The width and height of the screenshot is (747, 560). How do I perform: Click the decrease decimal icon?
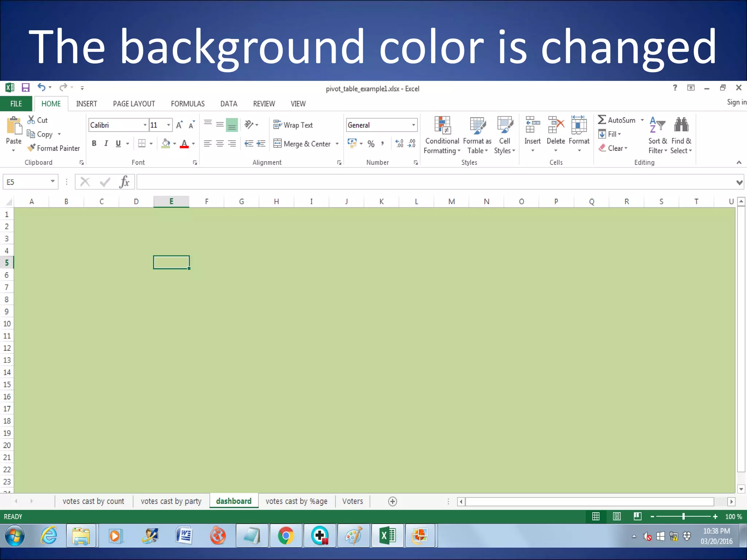[x=412, y=144]
